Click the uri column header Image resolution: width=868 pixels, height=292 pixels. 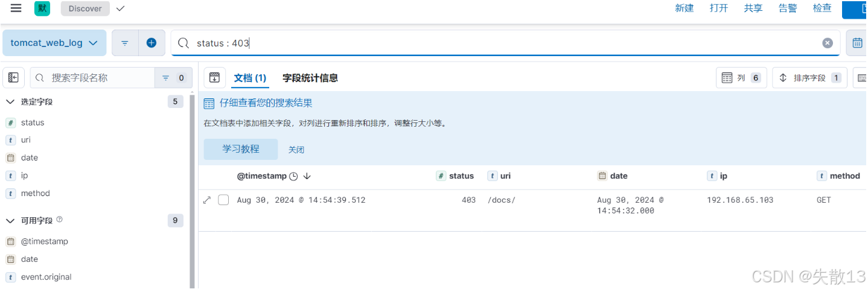[x=505, y=176]
